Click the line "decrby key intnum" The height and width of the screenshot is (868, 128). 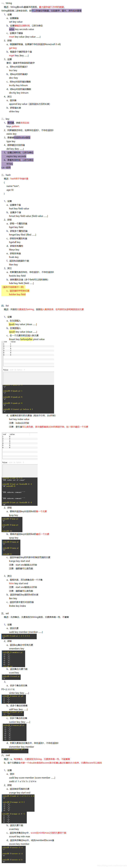[x=19, y=93]
